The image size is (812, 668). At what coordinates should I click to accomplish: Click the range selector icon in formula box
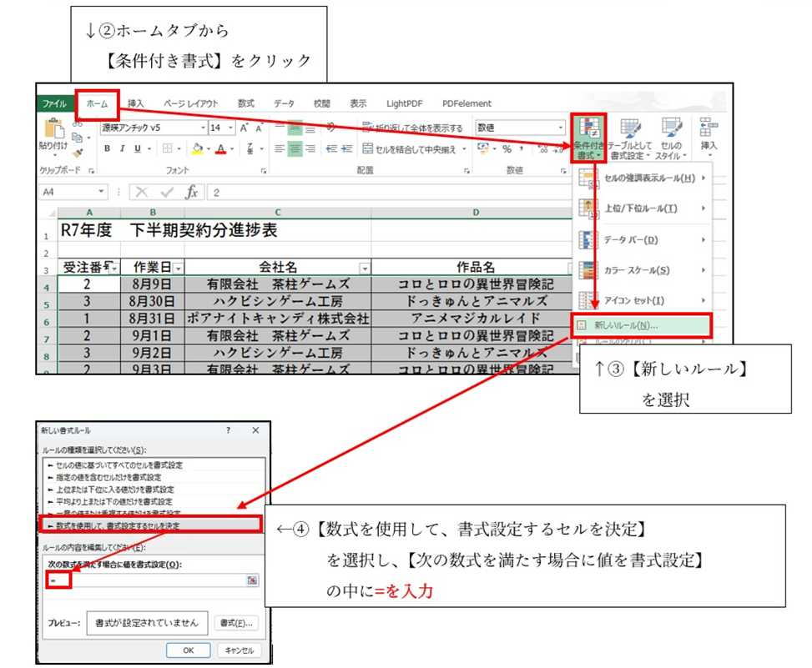[252, 580]
